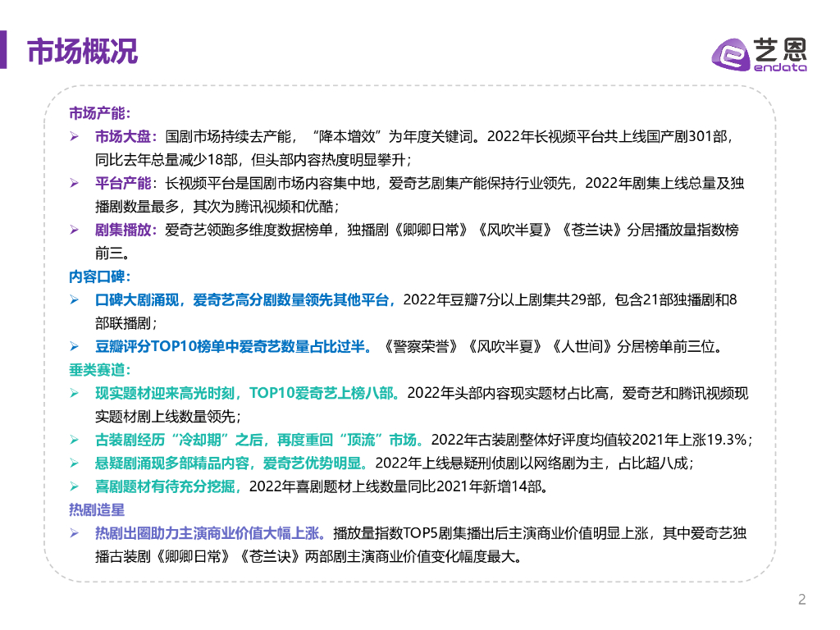Click the arrow bullet before 豆瓣评分TOP10
Viewport: 840px width, 630px height.
click(x=75, y=347)
